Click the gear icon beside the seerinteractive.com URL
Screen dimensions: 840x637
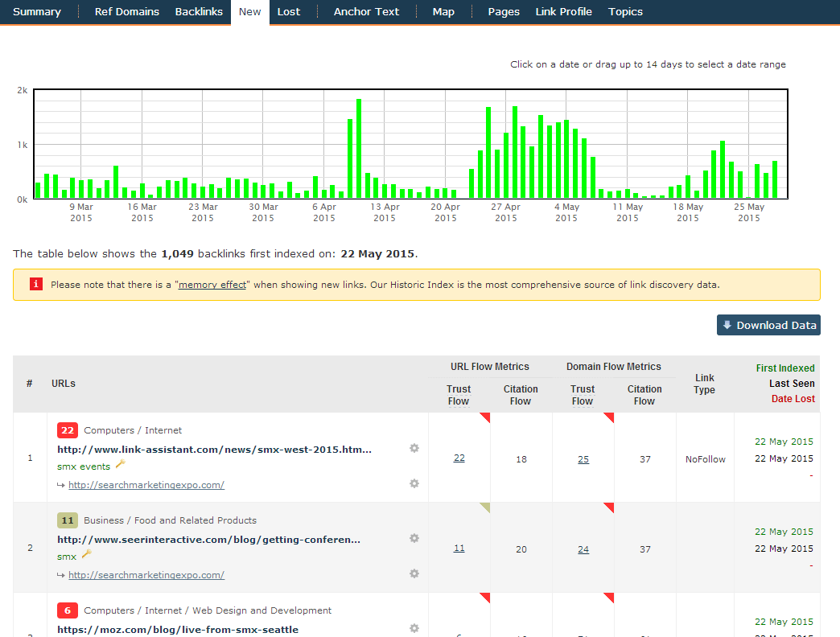pos(414,539)
